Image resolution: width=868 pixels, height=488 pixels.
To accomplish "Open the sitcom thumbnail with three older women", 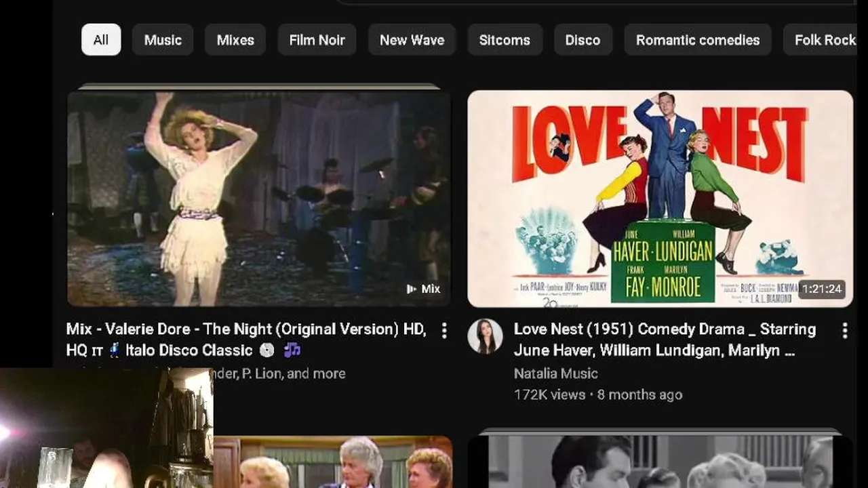I will tap(333, 462).
